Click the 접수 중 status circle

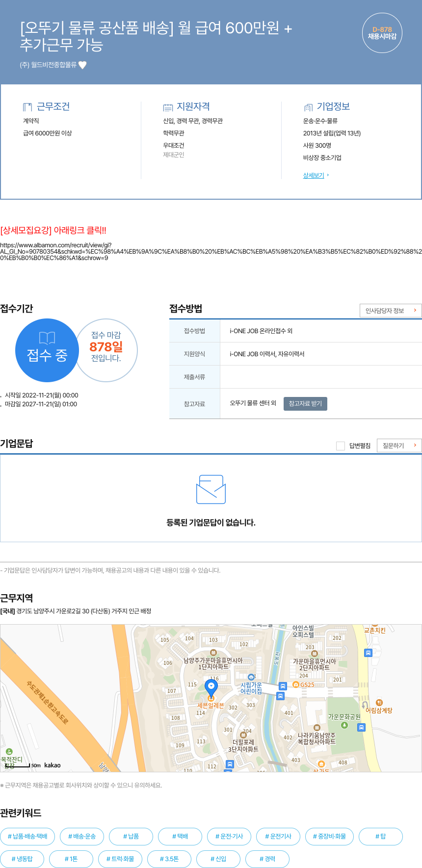[x=47, y=350]
